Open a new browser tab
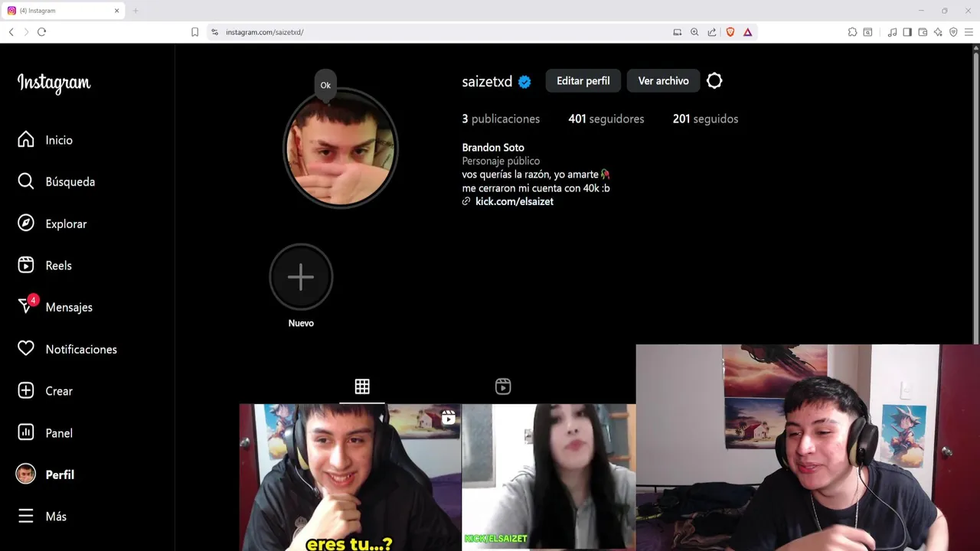Image resolution: width=980 pixels, height=551 pixels. (136, 11)
